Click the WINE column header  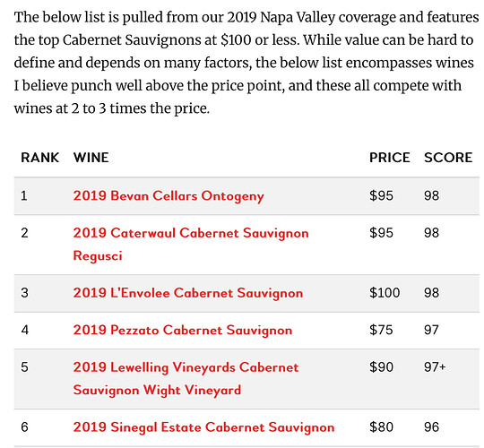coord(91,158)
